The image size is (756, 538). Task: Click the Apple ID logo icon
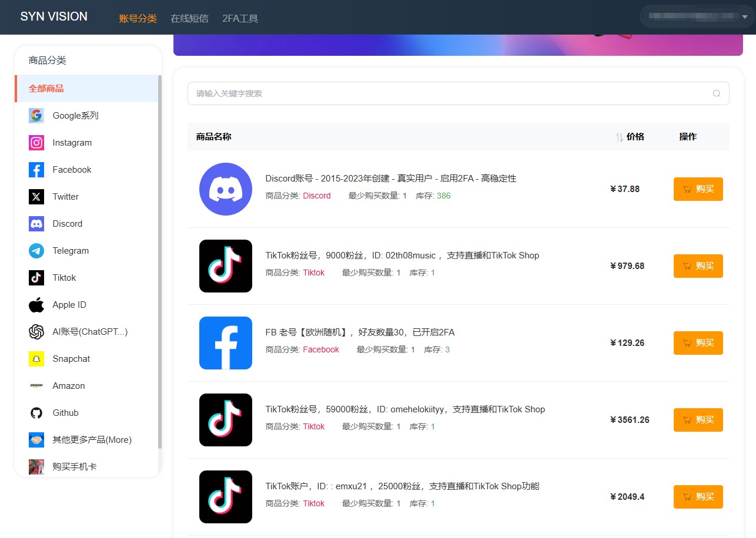(36, 305)
